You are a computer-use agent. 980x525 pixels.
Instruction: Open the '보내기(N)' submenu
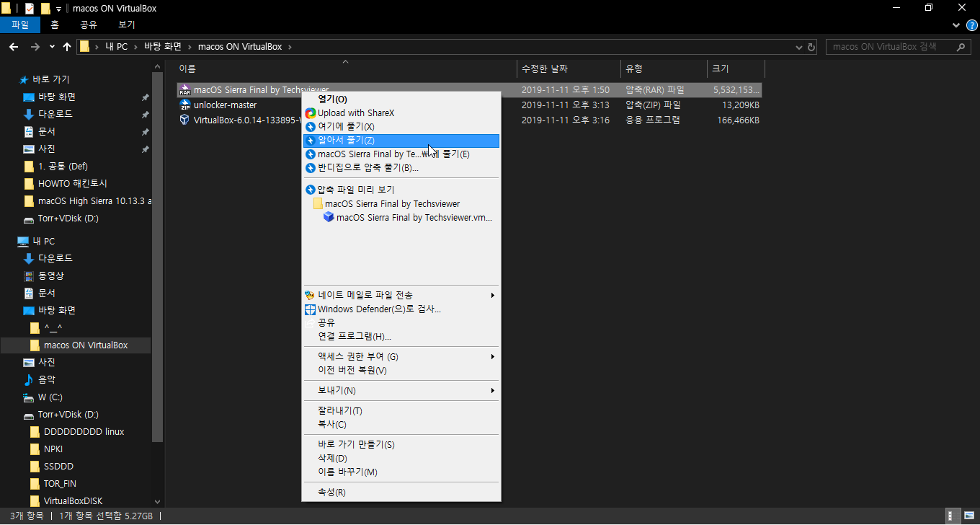tap(401, 390)
